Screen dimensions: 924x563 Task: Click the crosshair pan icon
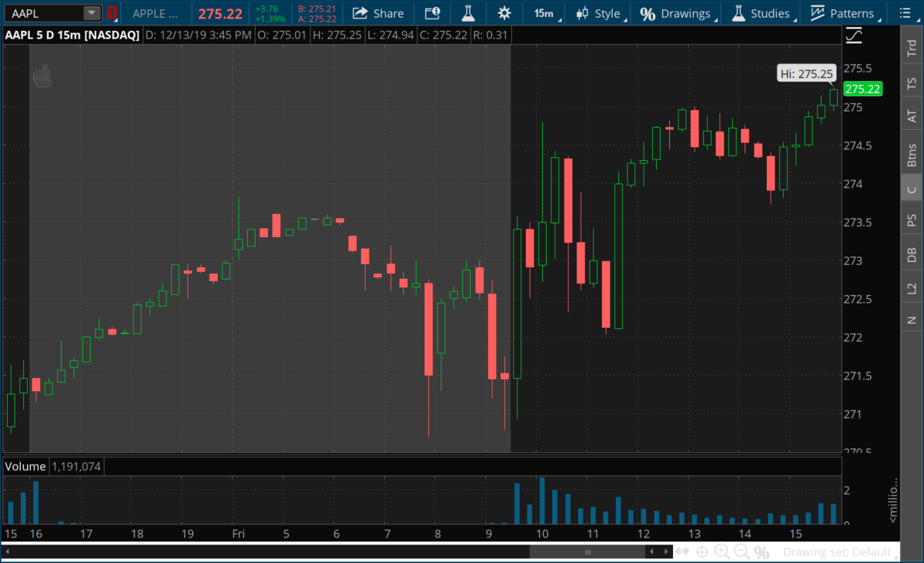coord(701,551)
